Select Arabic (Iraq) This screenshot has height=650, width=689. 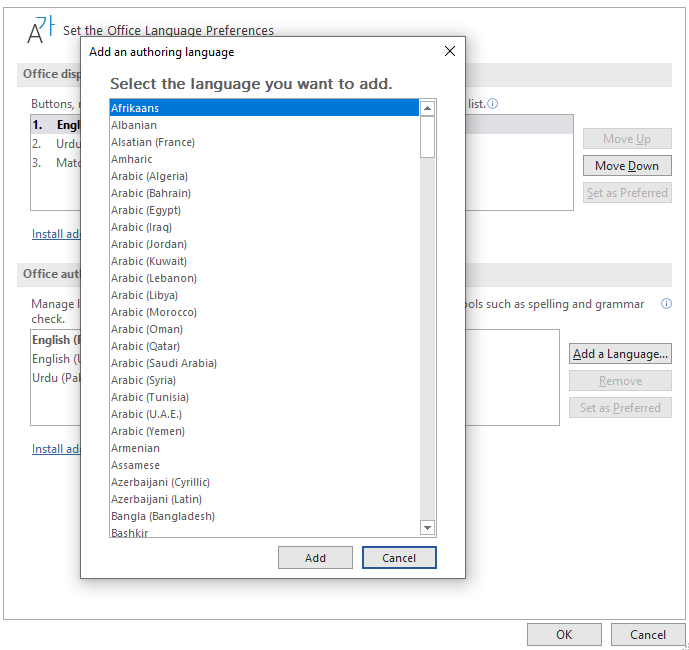pyautogui.click(x=264, y=227)
